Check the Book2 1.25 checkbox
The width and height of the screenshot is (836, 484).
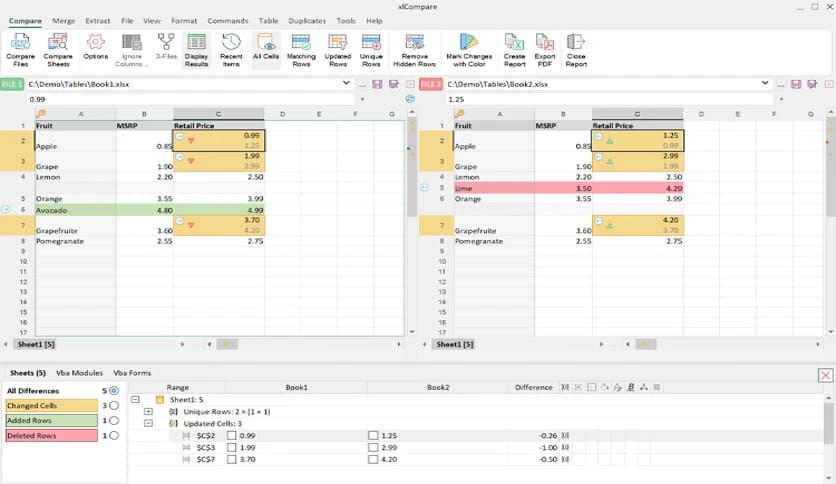pyautogui.click(x=373, y=435)
